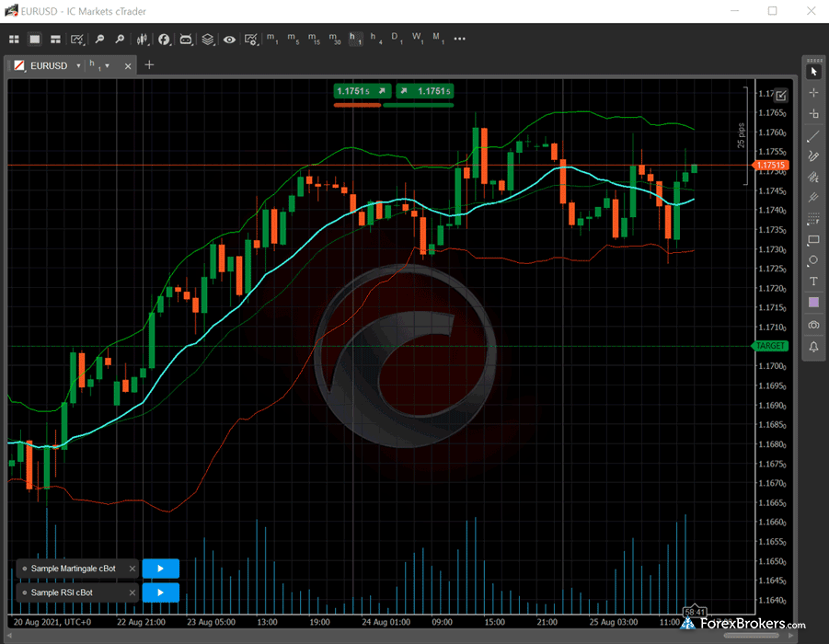The image size is (829, 644).
Task: Select the D1 daily timeframe
Action: click(x=397, y=40)
